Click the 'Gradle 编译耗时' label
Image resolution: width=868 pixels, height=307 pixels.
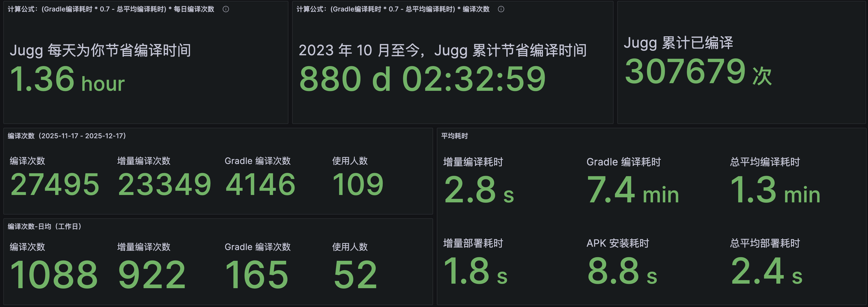coord(624,162)
